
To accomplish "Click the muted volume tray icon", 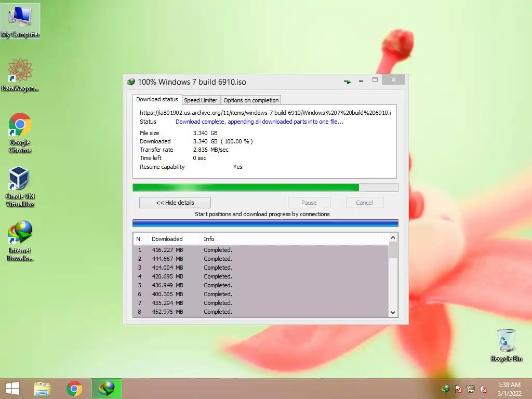I will [x=483, y=389].
